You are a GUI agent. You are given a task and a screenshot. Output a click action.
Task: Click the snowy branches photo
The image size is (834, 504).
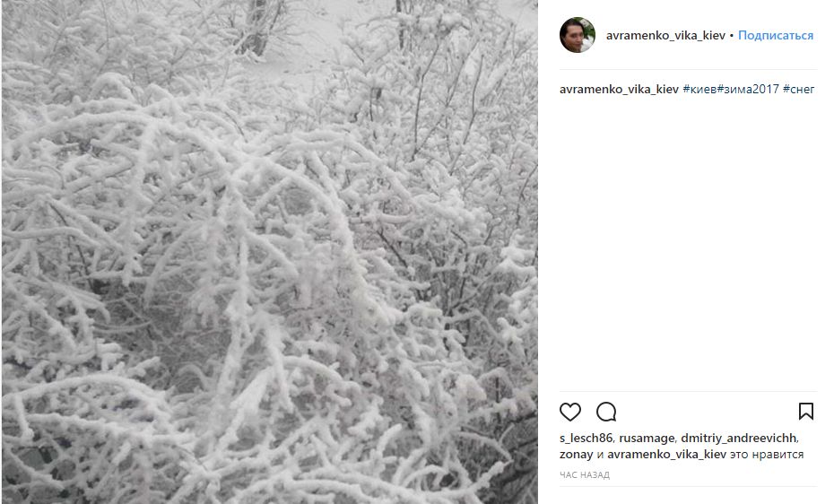pos(270,252)
